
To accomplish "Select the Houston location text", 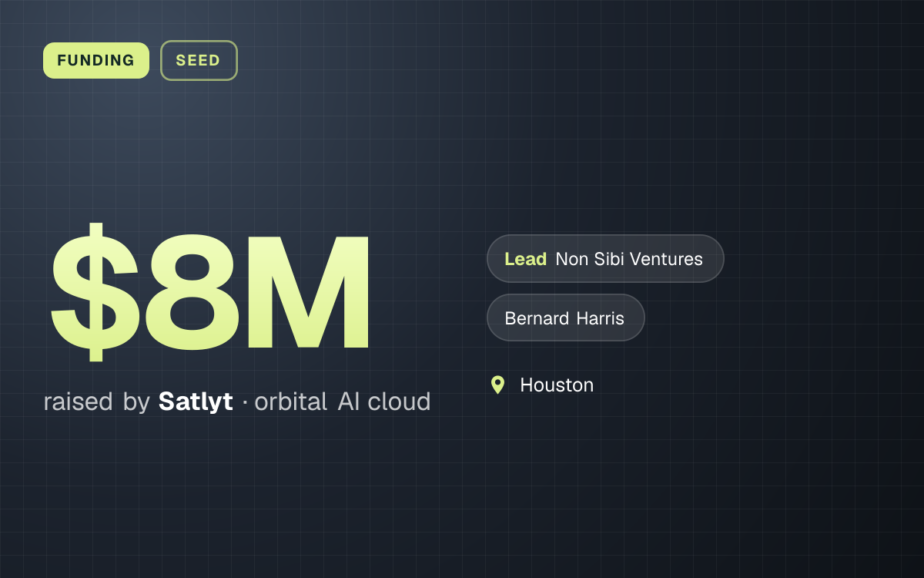I will point(557,385).
